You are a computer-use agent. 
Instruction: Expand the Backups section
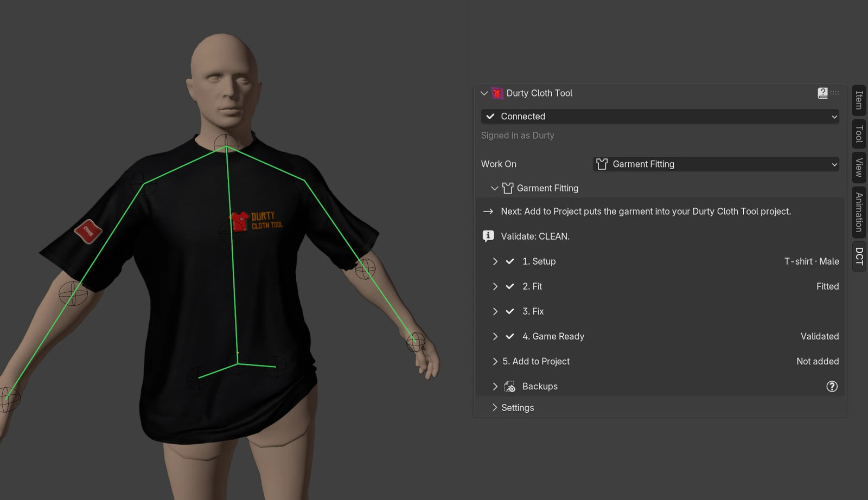tap(495, 386)
